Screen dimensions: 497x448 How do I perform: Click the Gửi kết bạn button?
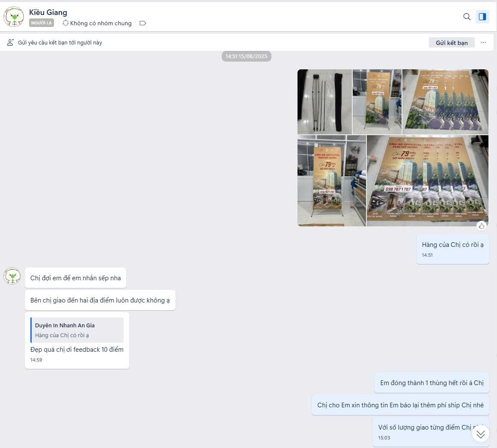pyautogui.click(x=452, y=42)
